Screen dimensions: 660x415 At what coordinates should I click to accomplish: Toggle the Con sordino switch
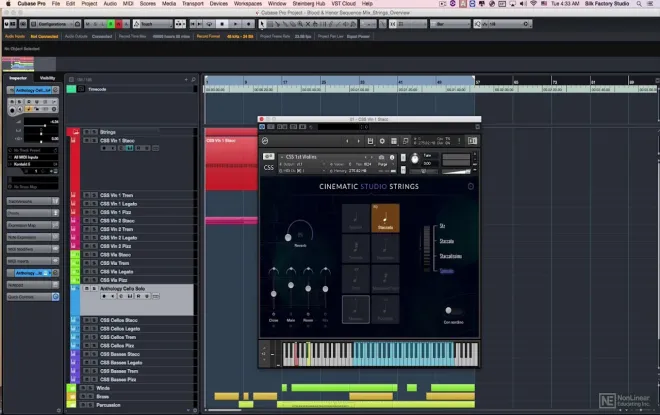pos(453,311)
